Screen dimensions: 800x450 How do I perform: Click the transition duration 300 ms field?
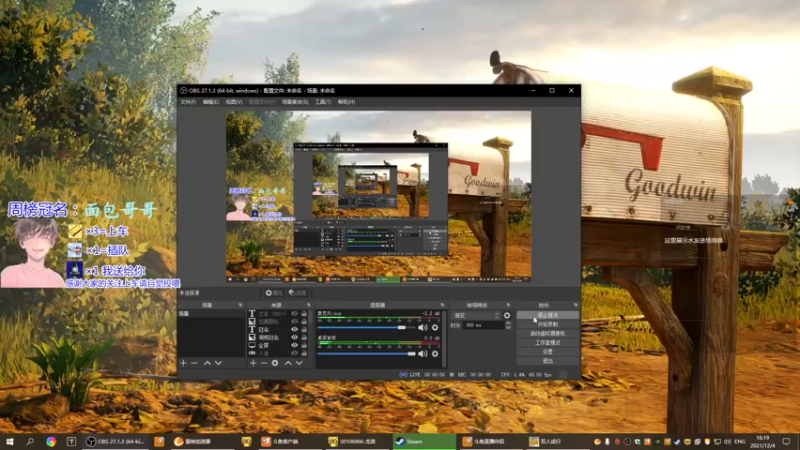coord(483,325)
